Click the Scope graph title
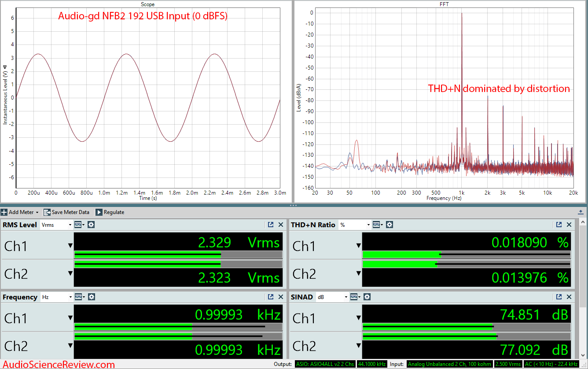588x369 pixels. pos(147,4)
